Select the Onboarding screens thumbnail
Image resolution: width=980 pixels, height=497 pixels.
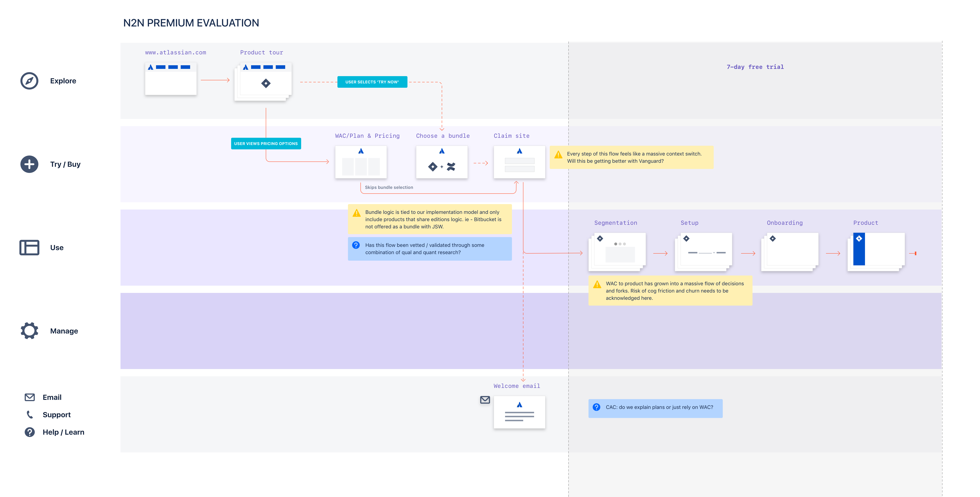click(x=790, y=252)
